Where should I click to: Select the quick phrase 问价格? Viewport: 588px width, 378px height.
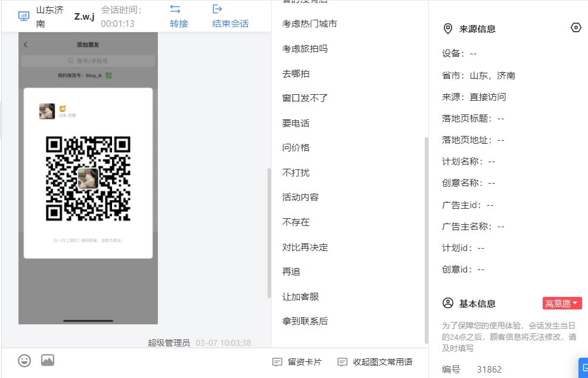pos(296,148)
